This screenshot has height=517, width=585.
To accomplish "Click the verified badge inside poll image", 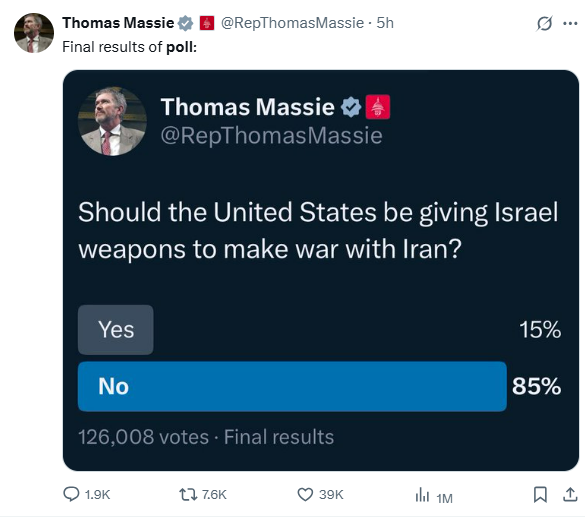I will coord(351,107).
